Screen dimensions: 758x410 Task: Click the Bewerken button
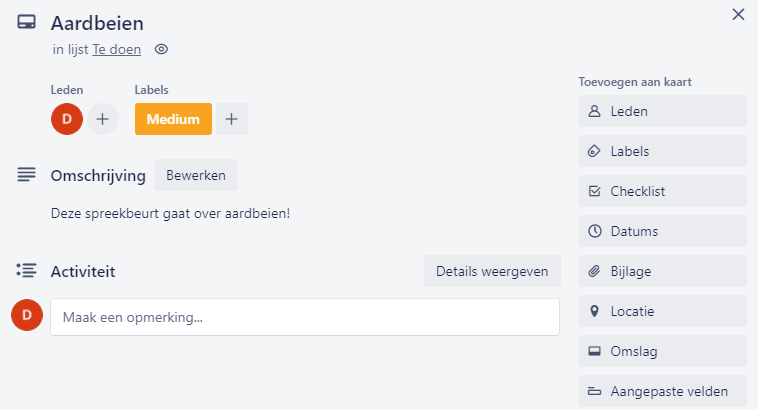(x=196, y=175)
